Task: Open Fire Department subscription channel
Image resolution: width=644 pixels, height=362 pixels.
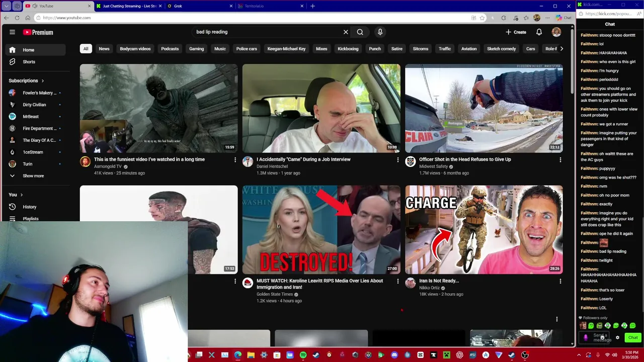Action: click(35, 128)
